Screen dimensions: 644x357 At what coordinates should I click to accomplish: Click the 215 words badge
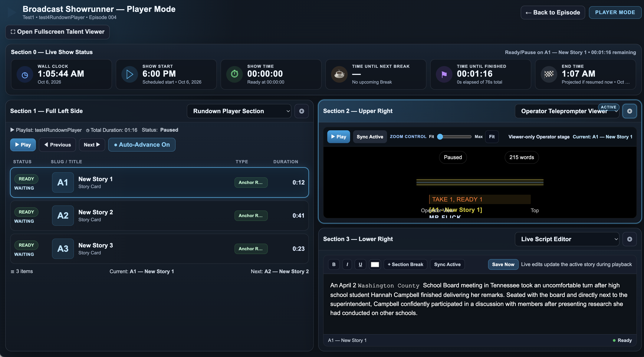tap(521, 158)
